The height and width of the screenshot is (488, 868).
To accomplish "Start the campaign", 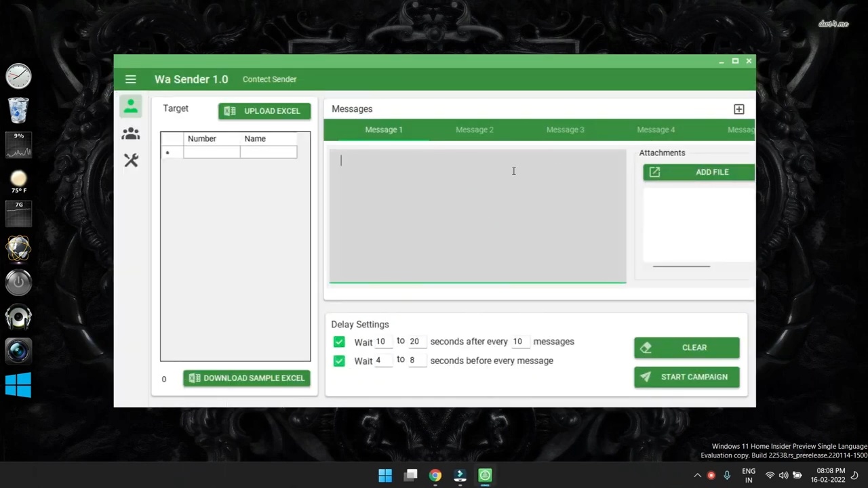I will click(x=687, y=377).
